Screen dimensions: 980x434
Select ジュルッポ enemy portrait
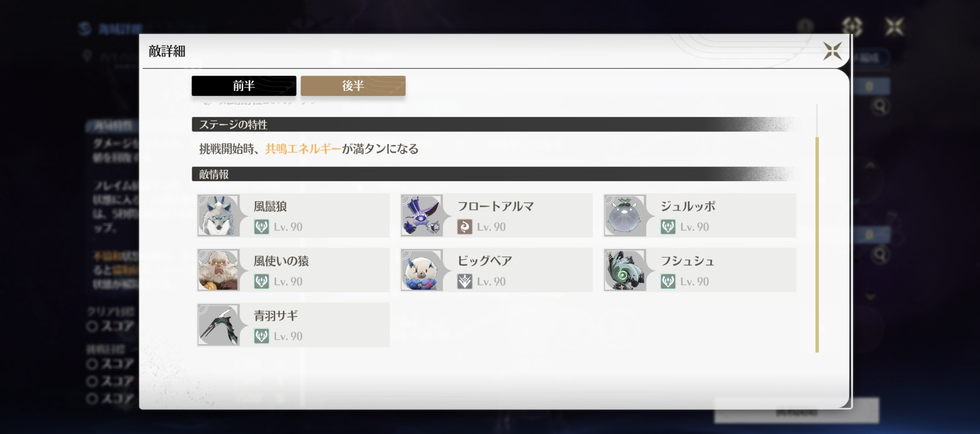625,215
